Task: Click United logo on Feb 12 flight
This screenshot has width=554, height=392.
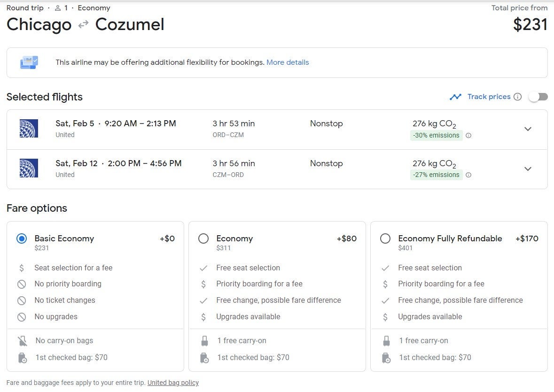Action: pyautogui.click(x=29, y=168)
